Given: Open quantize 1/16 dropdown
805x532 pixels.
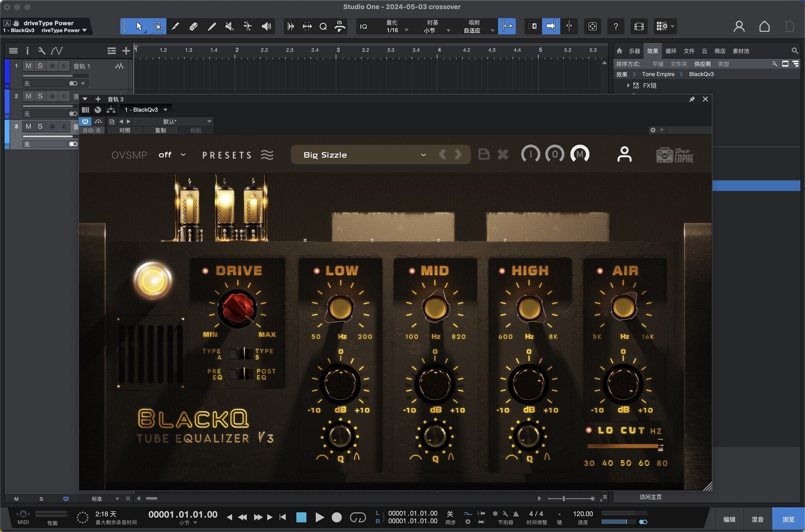Looking at the screenshot, I should pyautogui.click(x=396, y=30).
